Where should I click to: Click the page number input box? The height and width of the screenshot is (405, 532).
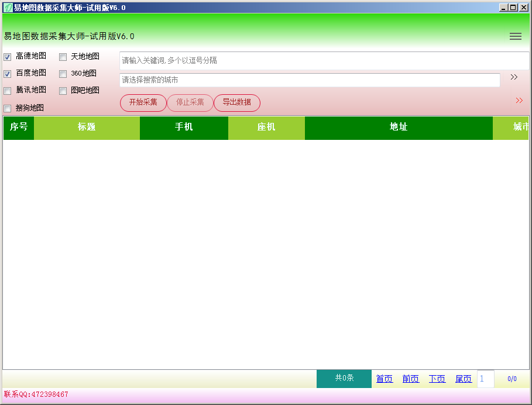[486, 379]
